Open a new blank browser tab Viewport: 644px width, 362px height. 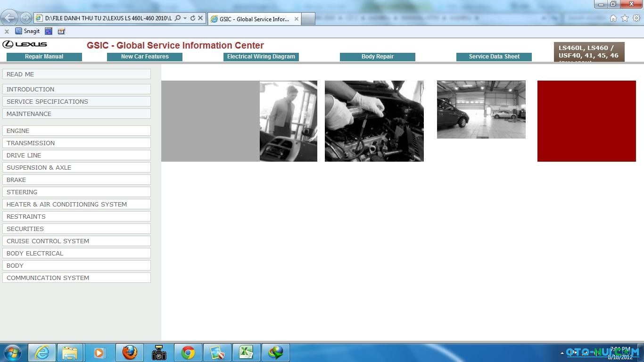(308, 19)
